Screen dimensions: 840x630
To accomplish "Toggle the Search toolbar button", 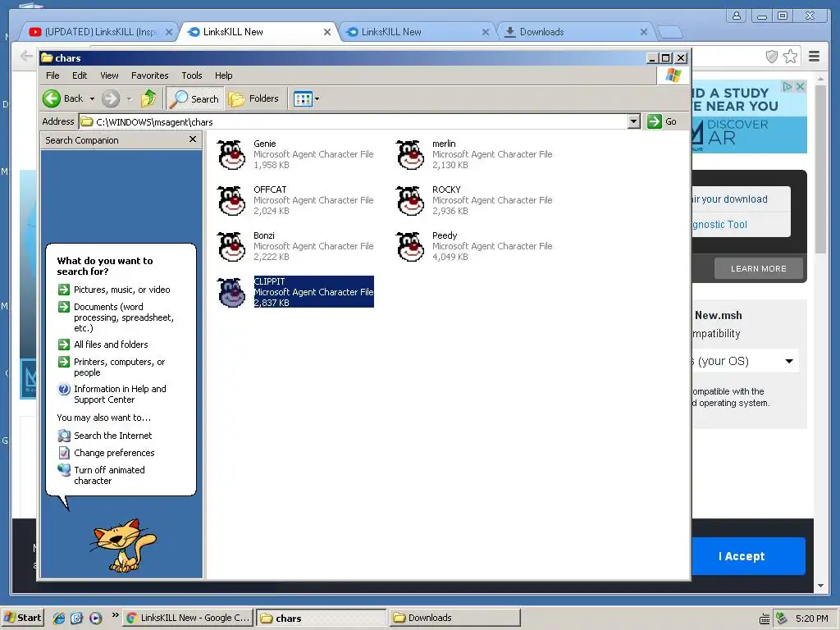I will 195,98.
